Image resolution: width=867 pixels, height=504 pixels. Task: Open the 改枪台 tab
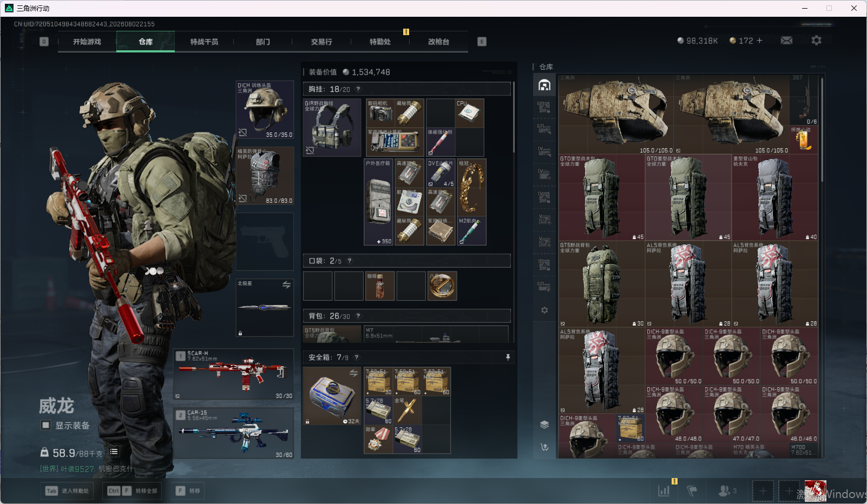438,42
